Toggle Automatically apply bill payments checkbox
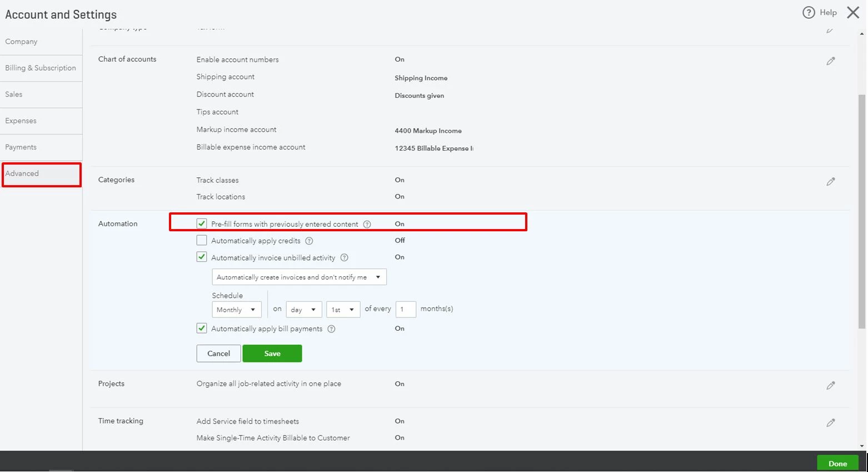 click(202, 329)
